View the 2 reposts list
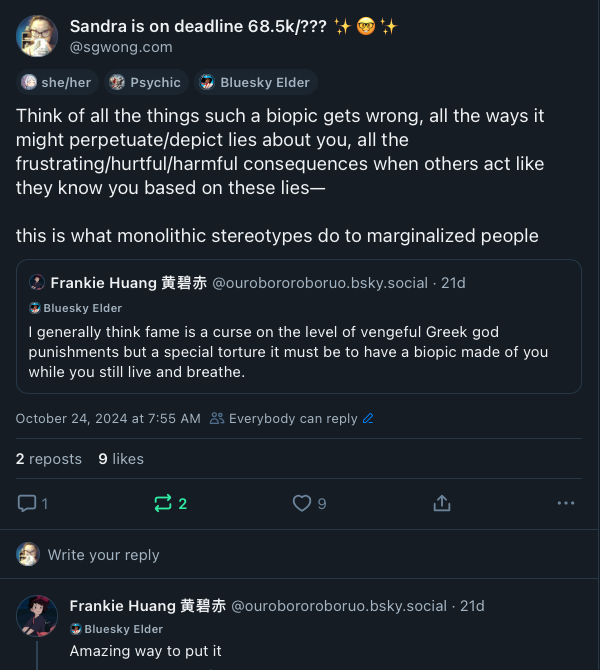 [49, 459]
